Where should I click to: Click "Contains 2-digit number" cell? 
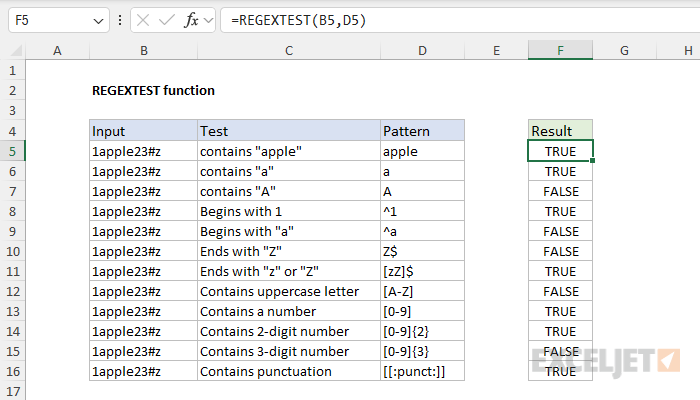pyautogui.click(x=289, y=331)
